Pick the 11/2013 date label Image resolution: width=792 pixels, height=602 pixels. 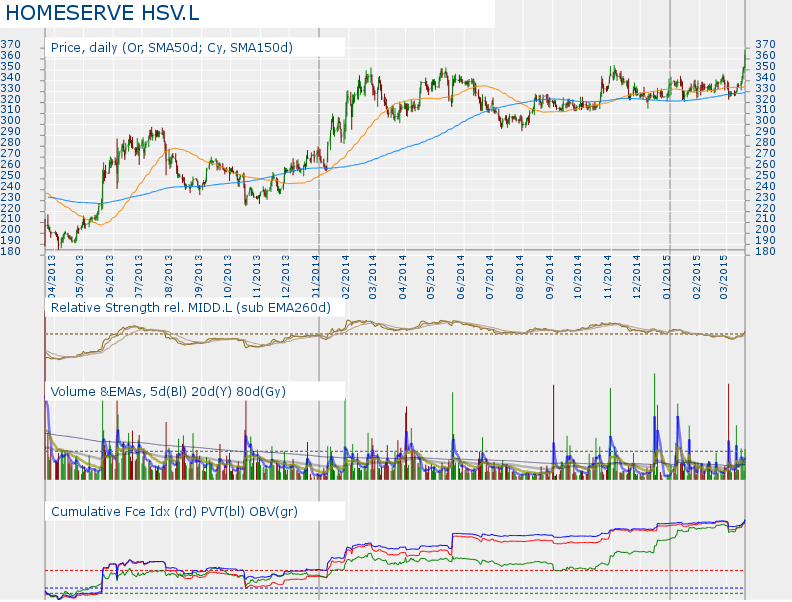(257, 275)
